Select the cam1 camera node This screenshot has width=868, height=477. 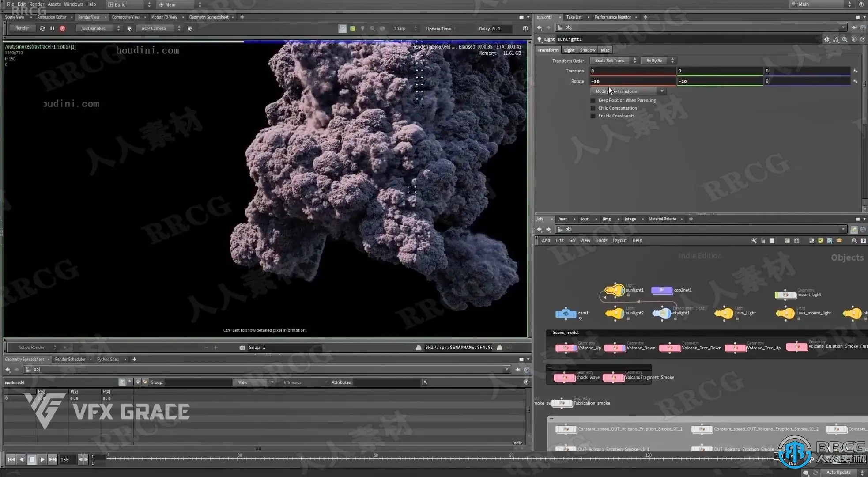pyautogui.click(x=566, y=313)
